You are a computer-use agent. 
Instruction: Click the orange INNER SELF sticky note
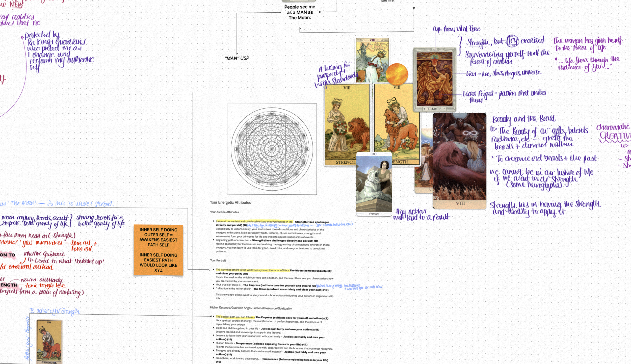(158, 250)
